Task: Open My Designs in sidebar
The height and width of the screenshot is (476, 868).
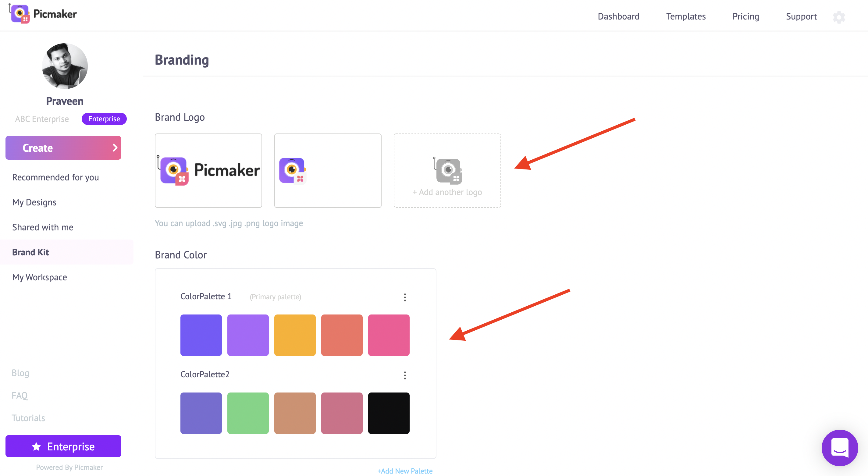Action: click(x=34, y=202)
